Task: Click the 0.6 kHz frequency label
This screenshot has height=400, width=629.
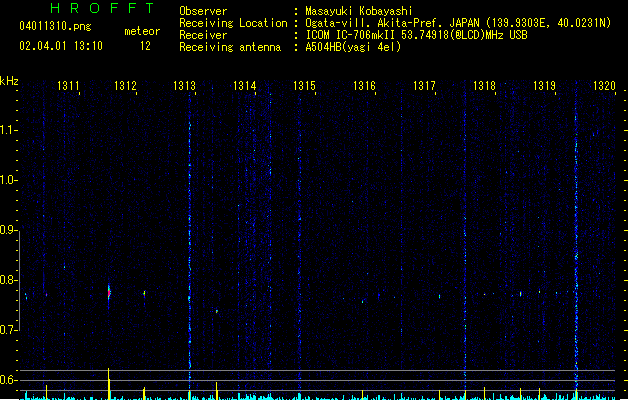Action: [x=8, y=380]
